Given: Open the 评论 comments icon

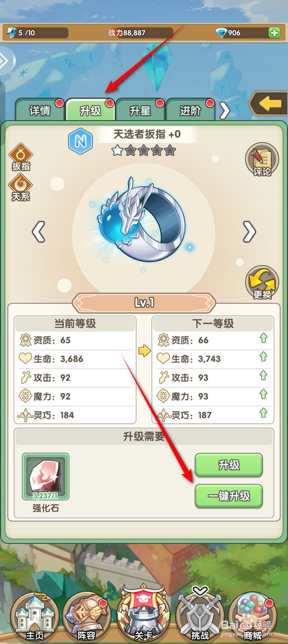Looking at the screenshot, I should point(262,160).
